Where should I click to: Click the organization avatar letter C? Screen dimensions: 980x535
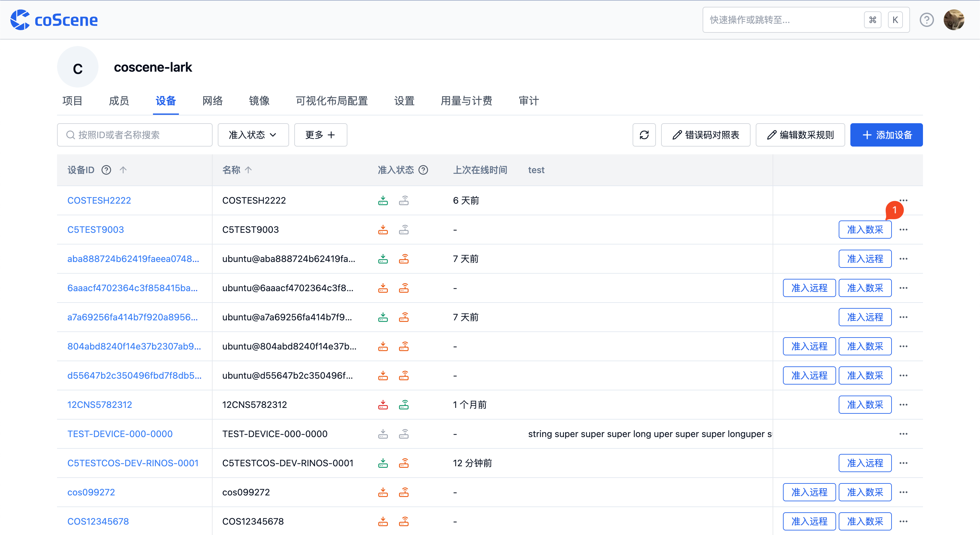[x=77, y=67]
